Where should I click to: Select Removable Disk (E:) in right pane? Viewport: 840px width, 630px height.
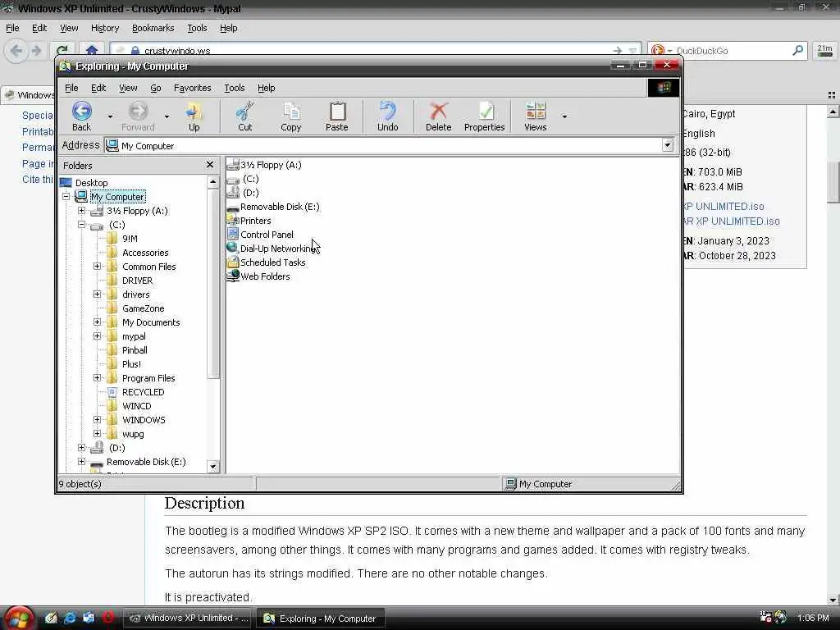pyautogui.click(x=273, y=207)
